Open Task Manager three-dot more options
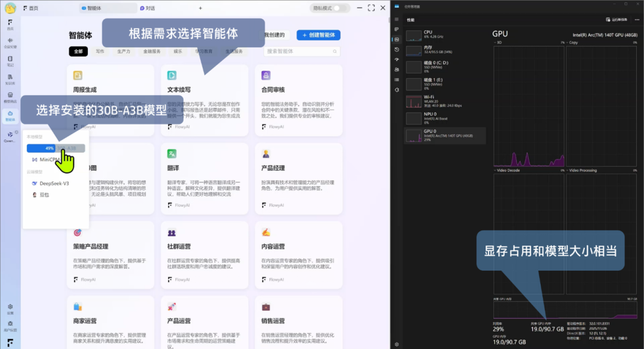 tap(637, 19)
